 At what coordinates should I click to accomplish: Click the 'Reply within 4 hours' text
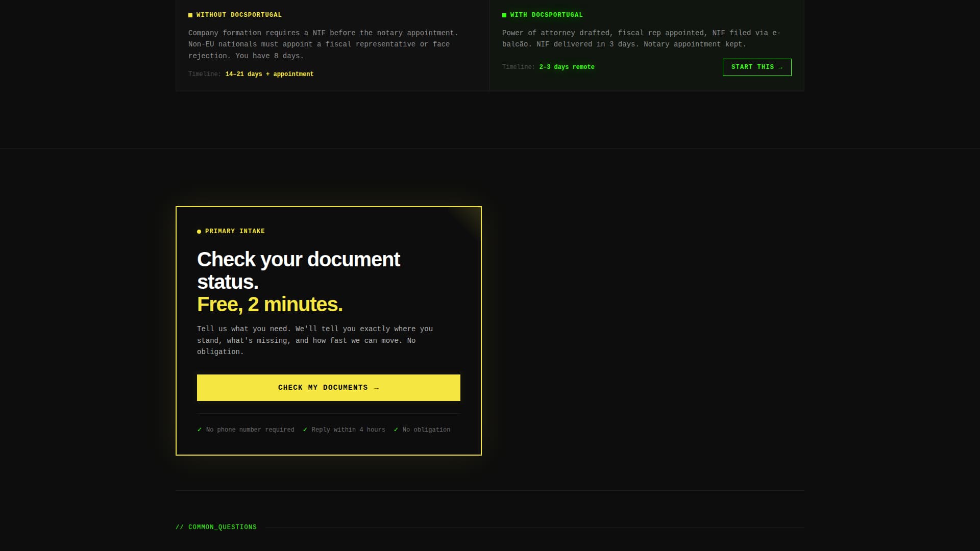tap(349, 430)
